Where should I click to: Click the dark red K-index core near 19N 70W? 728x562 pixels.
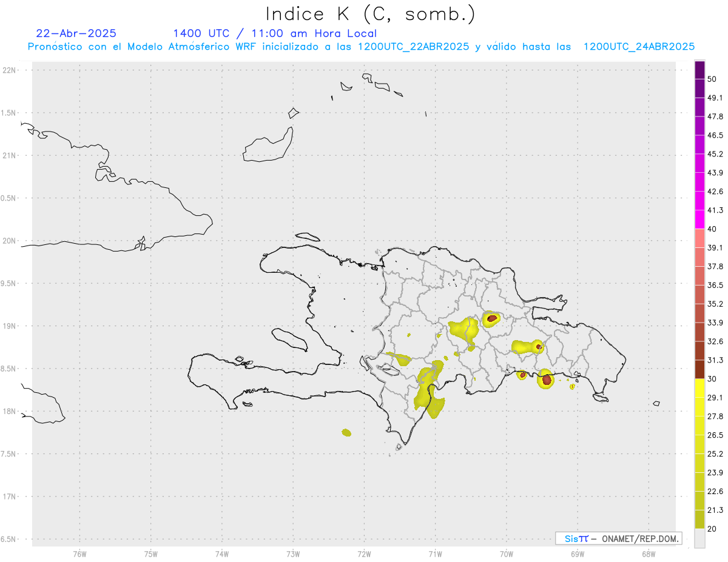(491, 318)
